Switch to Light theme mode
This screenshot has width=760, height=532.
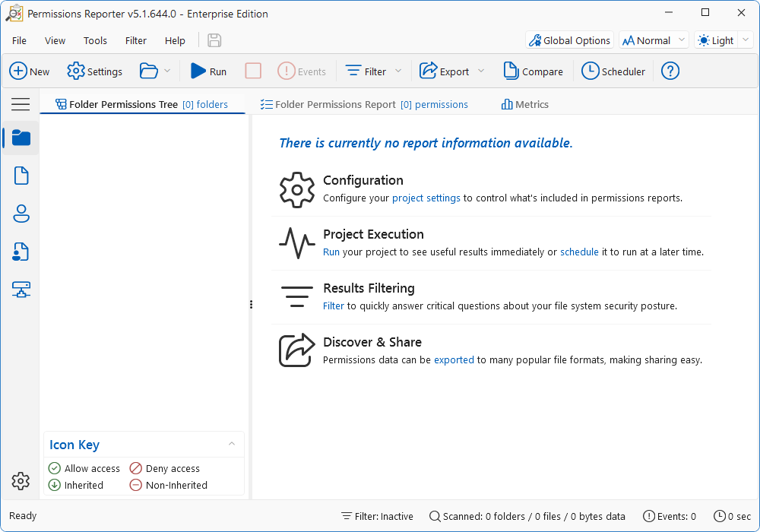click(x=715, y=40)
